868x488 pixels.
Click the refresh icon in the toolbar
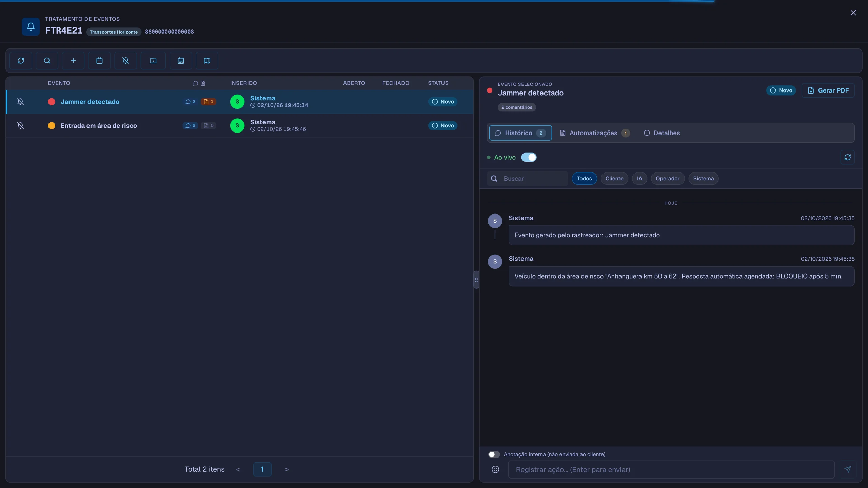[x=21, y=61]
